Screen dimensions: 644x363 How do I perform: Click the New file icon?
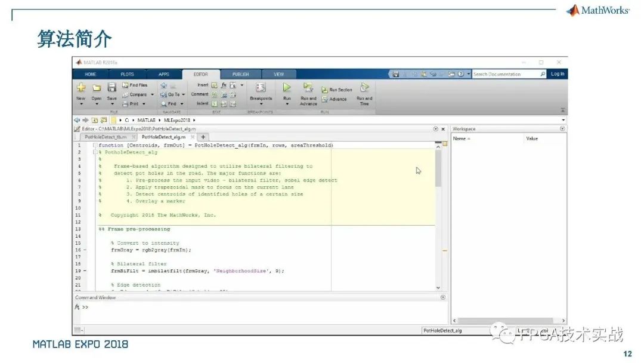(81, 87)
